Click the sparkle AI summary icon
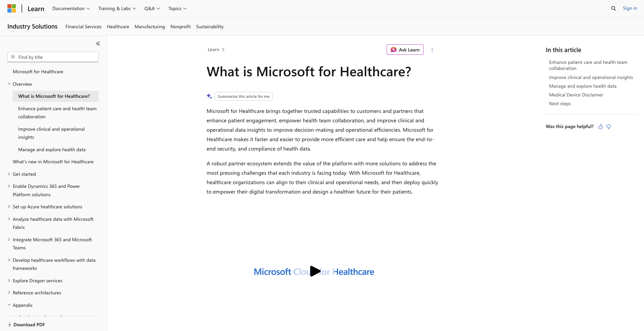Image resolution: width=644 pixels, height=331 pixels. pyautogui.click(x=209, y=96)
